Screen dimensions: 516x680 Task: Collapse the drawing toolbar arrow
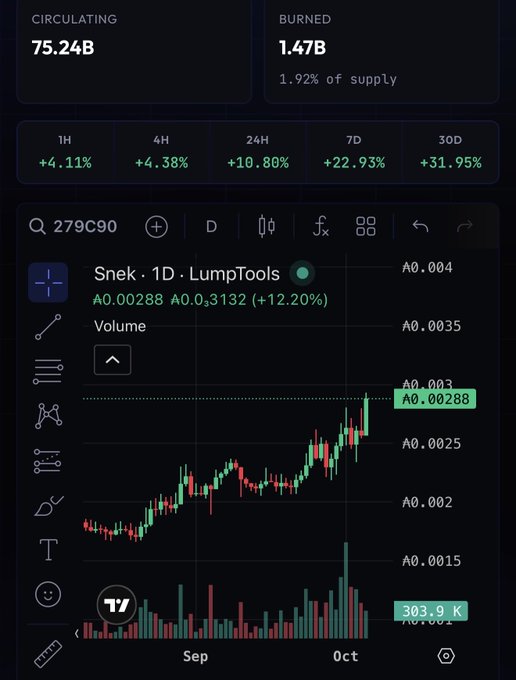coord(76,634)
